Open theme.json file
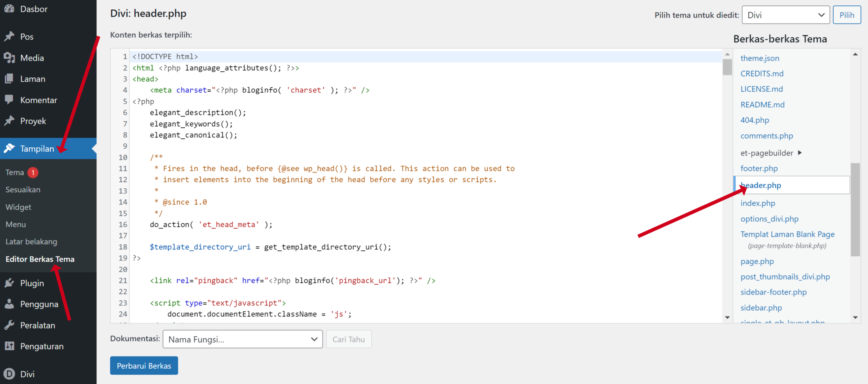868x384 pixels. click(x=759, y=58)
